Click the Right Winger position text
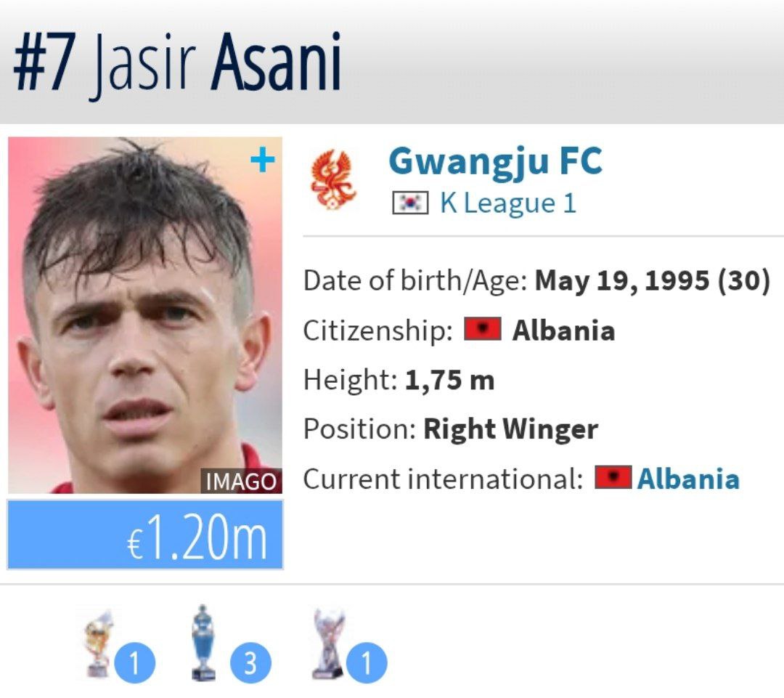 coord(510,429)
